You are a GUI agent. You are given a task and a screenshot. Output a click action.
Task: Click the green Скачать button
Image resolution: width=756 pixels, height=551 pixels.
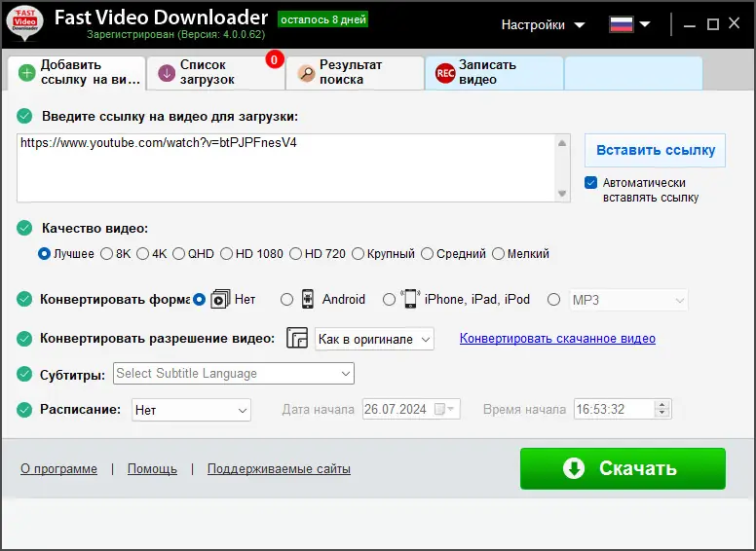click(x=623, y=468)
